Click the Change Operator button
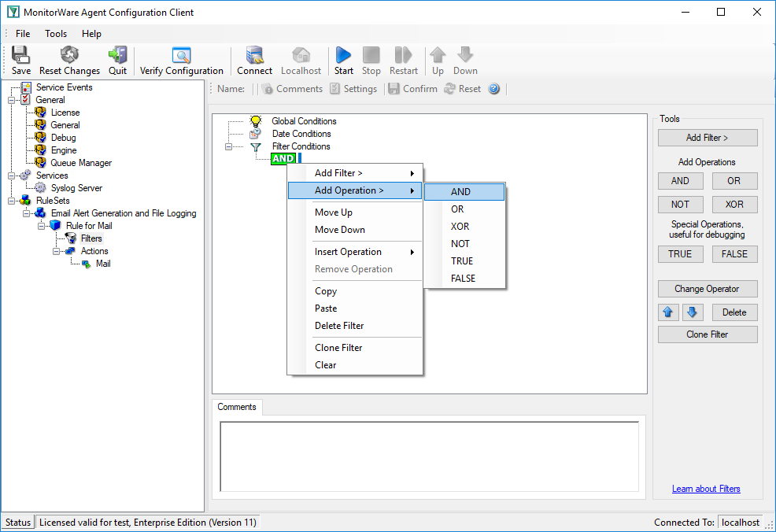Screen dimensions: 776x532 click(x=708, y=289)
